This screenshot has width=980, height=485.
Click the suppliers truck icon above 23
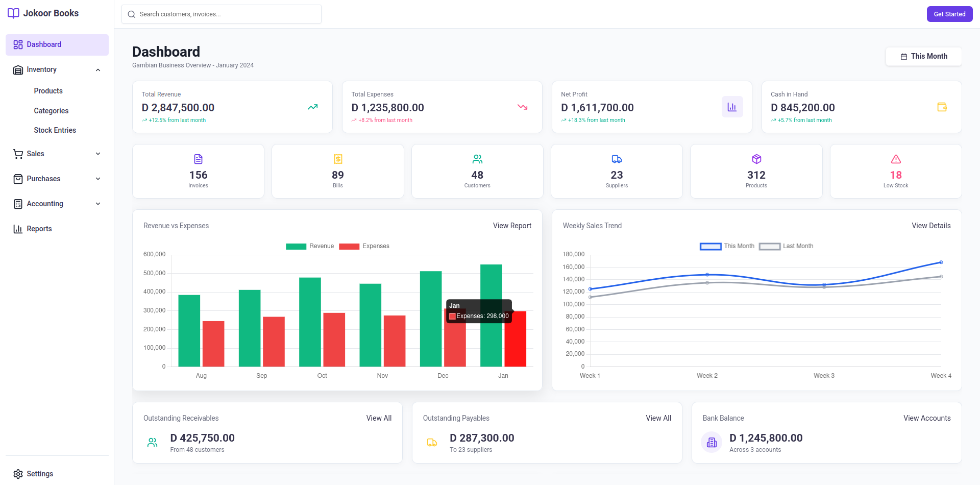tap(617, 159)
